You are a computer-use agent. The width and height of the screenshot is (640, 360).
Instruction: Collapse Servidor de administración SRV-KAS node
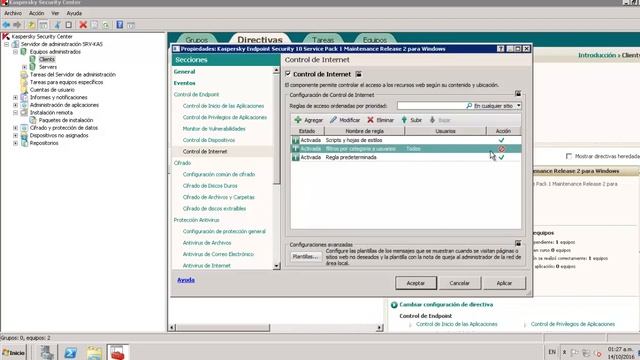(7, 44)
